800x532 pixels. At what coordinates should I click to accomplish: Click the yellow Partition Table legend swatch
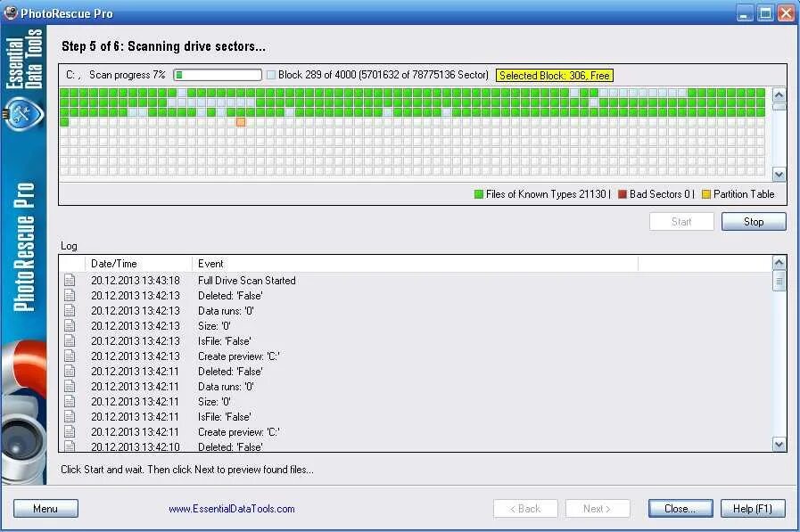(706, 194)
